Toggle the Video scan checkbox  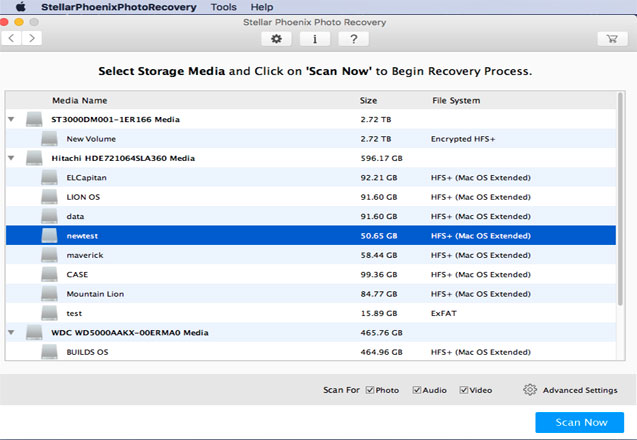point(464,390)
